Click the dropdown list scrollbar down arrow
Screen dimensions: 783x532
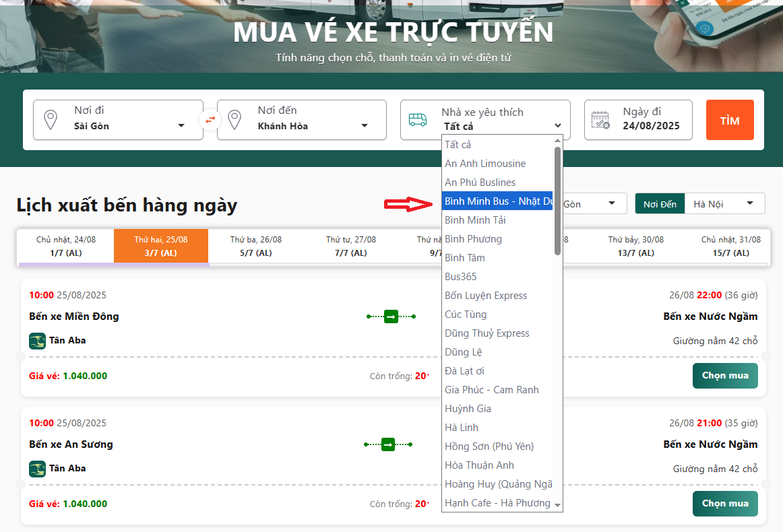[x=557, y=506]
